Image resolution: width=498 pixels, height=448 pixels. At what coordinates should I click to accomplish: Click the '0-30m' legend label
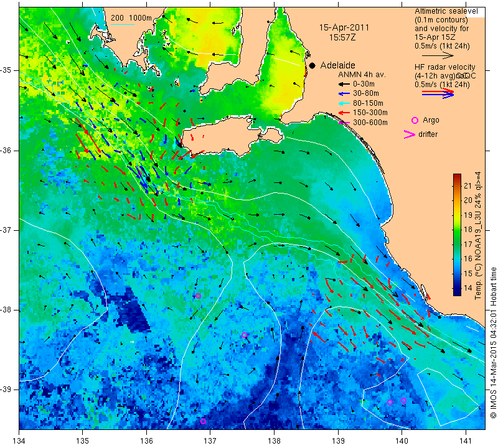pos(364,84)
